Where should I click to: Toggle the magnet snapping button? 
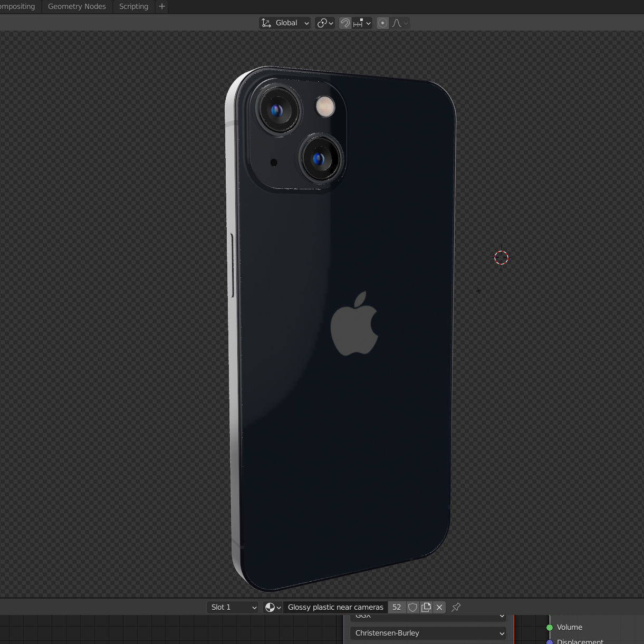tap(345, 23)
